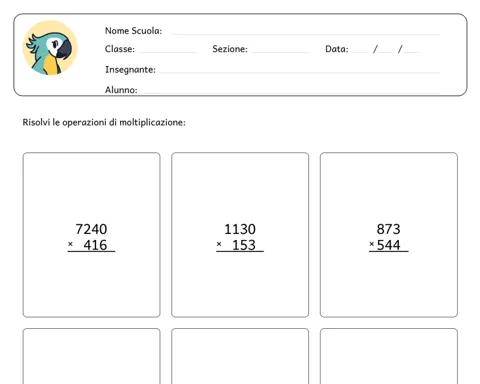Click the instruction text Risolvi le operazioni
The image size is (480, 384).
click(x=104, y=122)
